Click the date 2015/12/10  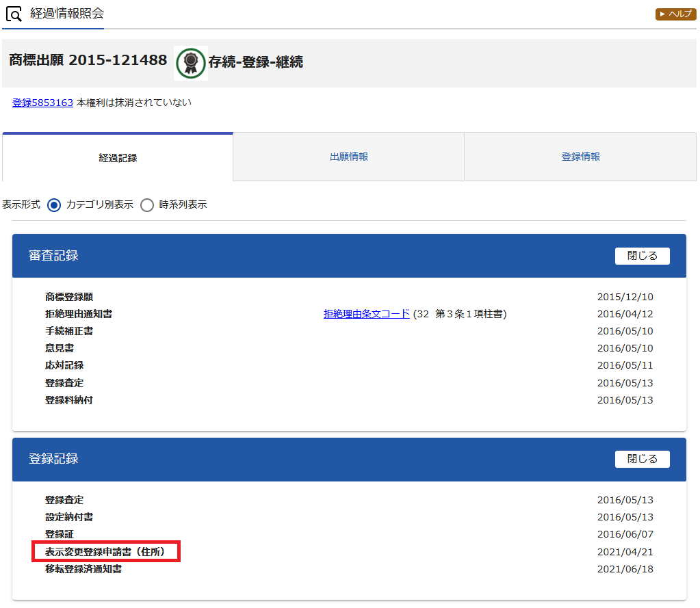coord(625,297)
